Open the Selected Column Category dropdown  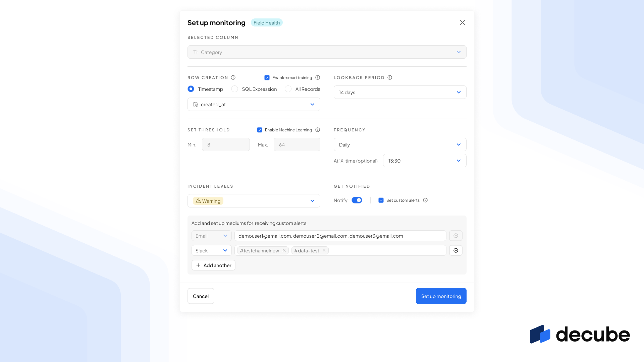click(327, 52)
